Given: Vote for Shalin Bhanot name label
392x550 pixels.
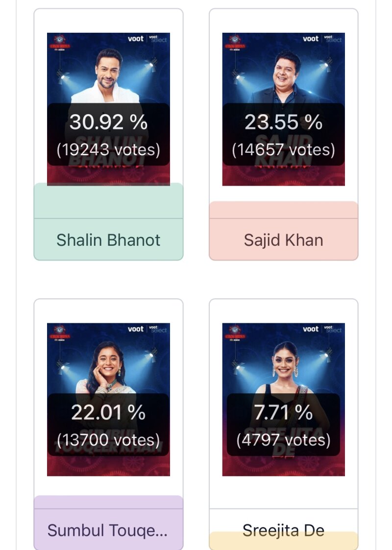Looking at the screenshot, I should click(x=108, y=240).
